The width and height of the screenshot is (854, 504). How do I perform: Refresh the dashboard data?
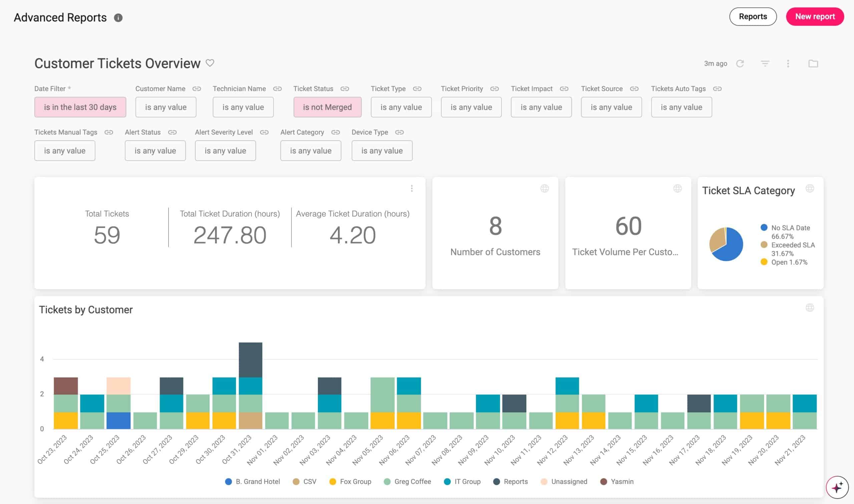coord(740,63)
